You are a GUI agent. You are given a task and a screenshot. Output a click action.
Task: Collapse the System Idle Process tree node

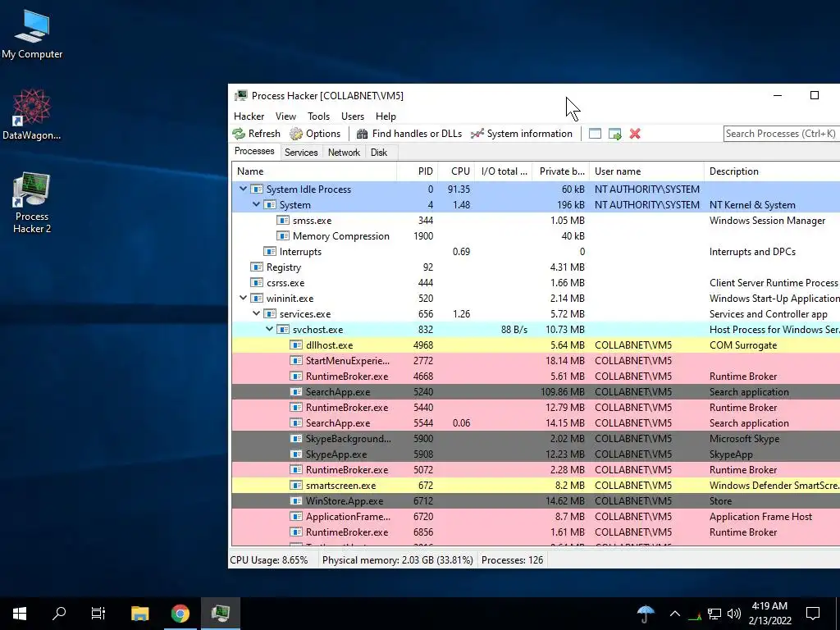click(x=243, y=189)
